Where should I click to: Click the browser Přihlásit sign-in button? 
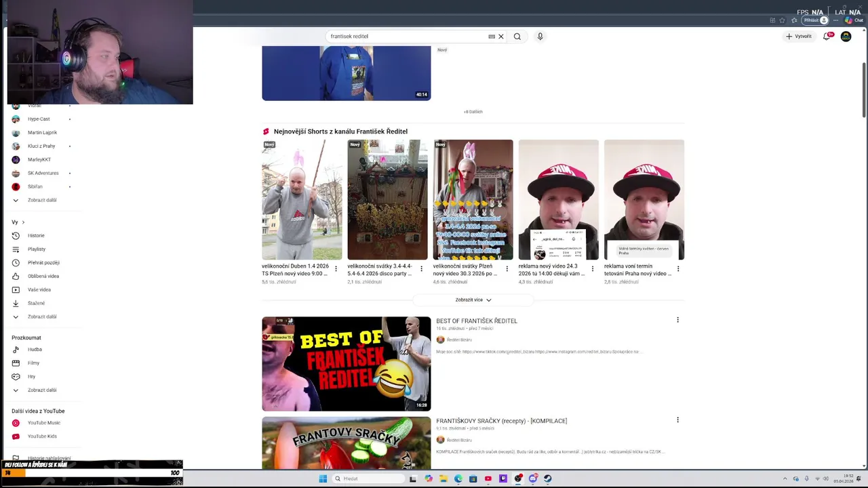pyautogui.click(x=816, y=20)
